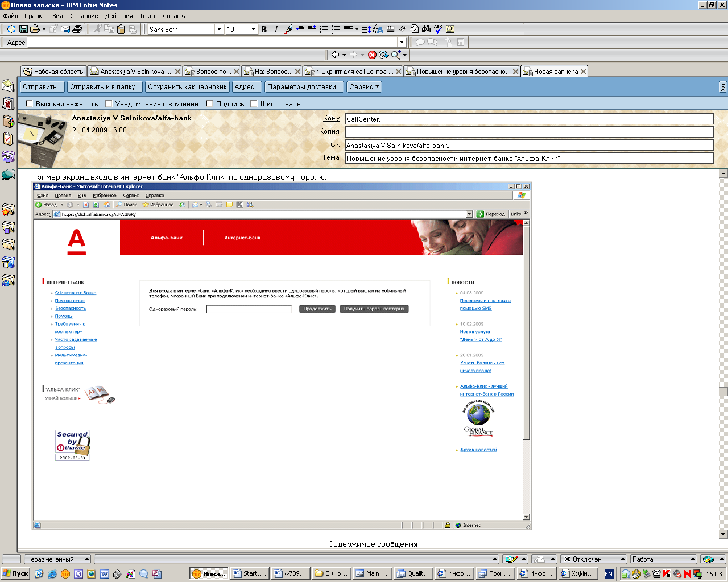728x582 pixels.
Task: Click the text highlighter pen icon
Action: tap(288, 29)
